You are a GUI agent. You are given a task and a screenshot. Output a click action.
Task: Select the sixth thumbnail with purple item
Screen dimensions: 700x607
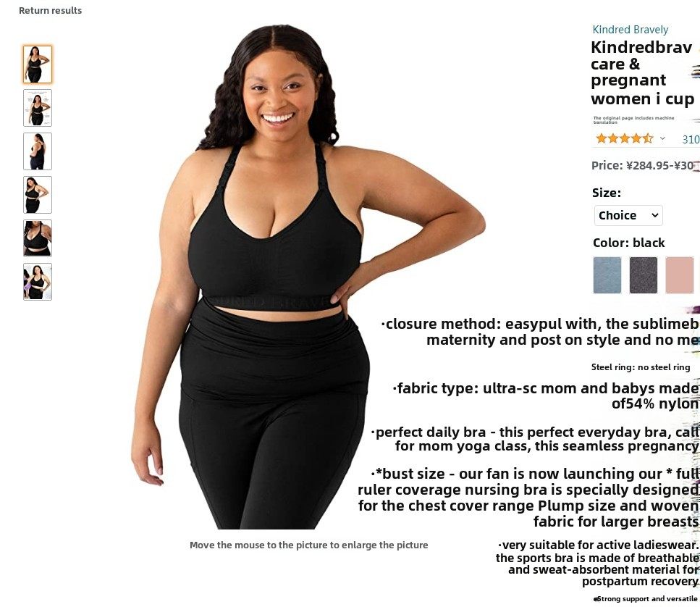(x=38, y=281)
